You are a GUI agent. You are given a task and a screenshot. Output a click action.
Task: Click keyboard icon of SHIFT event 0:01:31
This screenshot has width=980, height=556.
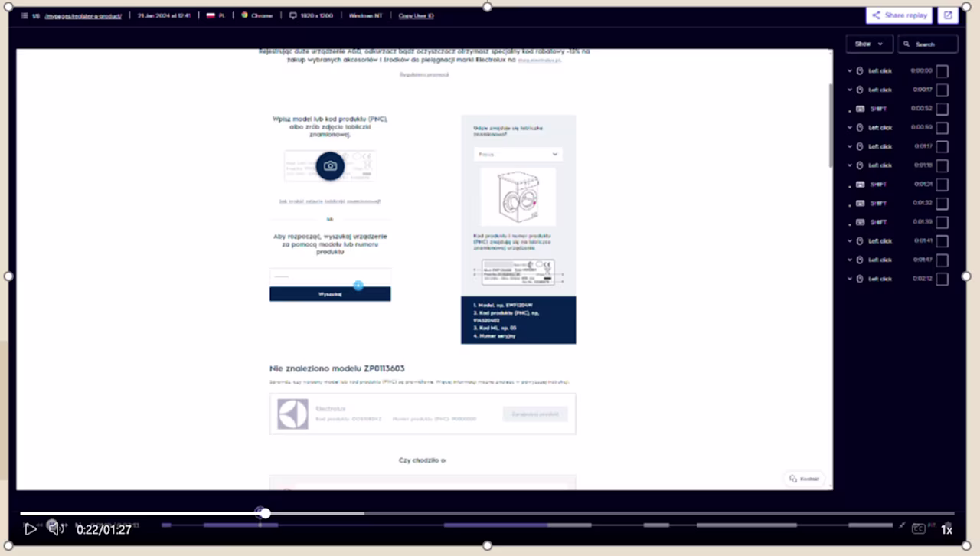[x=860, y=184]
